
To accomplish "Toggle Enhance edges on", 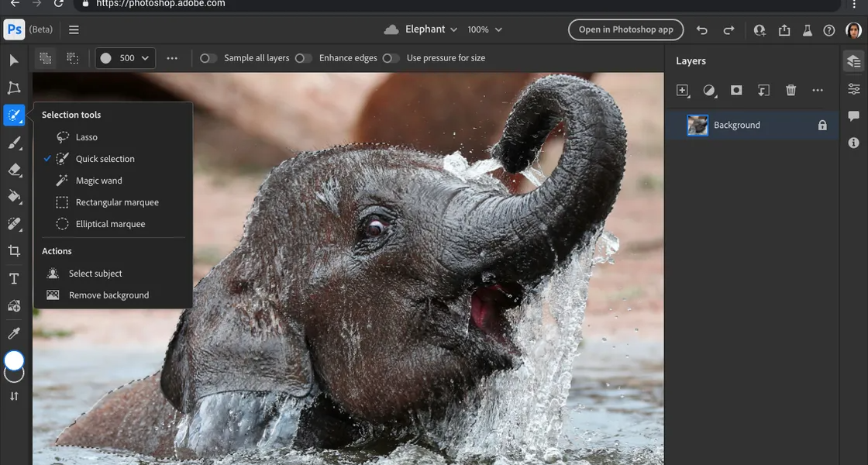I will 303,57.
